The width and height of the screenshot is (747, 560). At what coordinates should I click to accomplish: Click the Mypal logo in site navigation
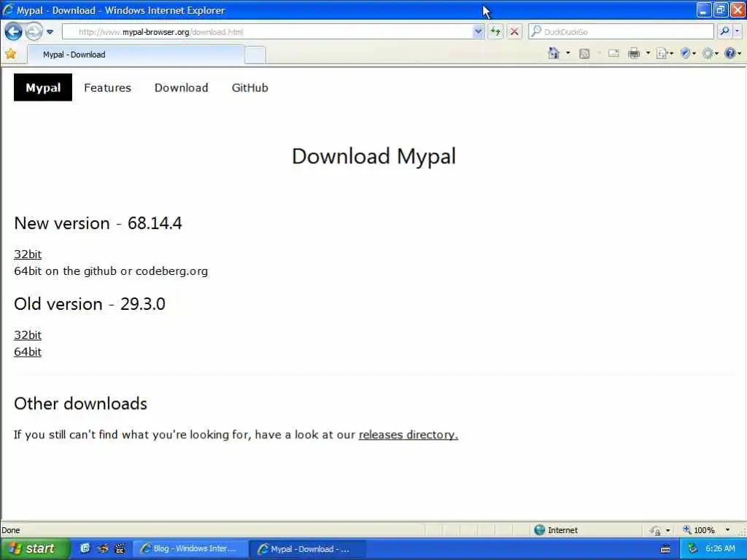[x=43, y=87]
